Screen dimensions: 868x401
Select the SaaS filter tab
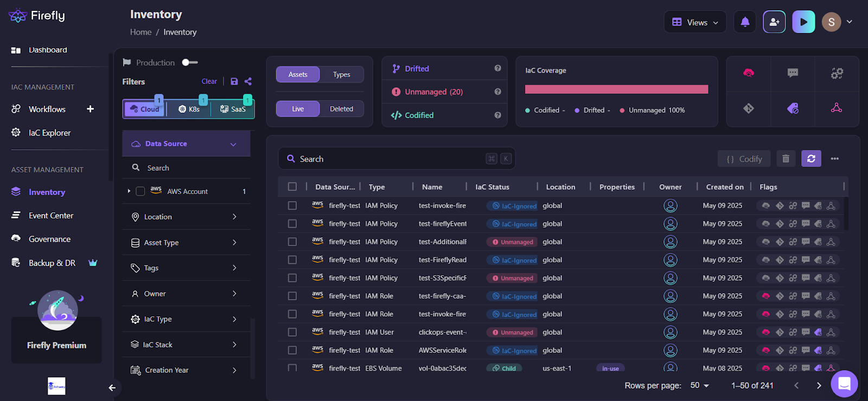point(233,109)
